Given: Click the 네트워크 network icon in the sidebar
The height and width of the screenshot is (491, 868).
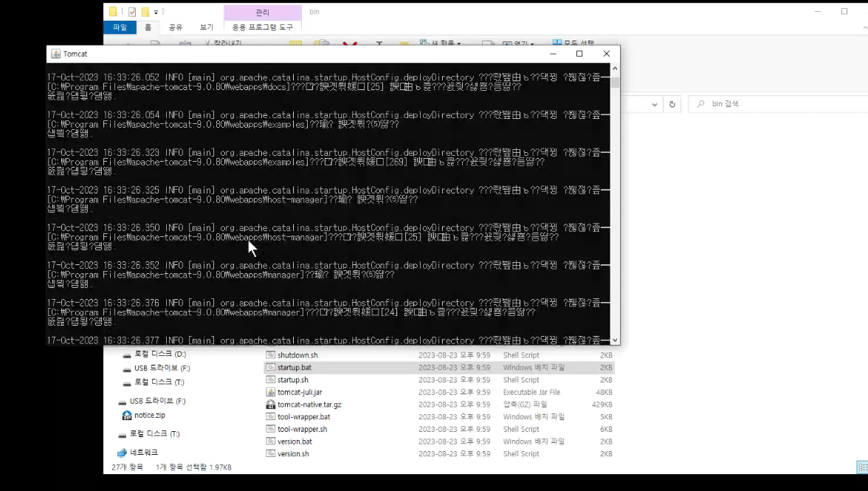Looking at the screenshot, I should [123, 453].
